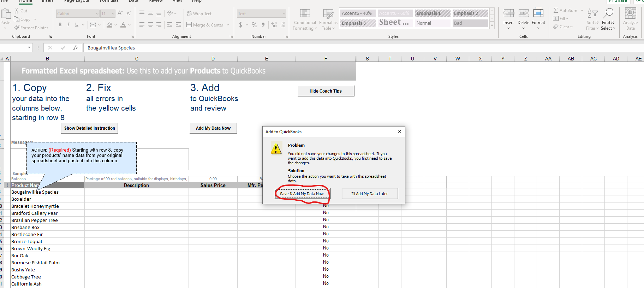Toggle Bold formatting
This screenshot has height=288, width=644.
click(60, 25)
